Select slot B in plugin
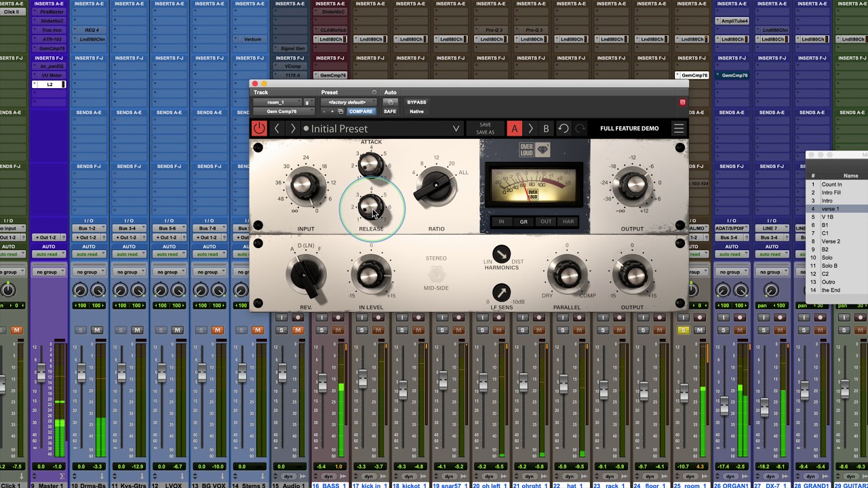The width and height of the screenshot is (868, 488). click(x=546, y=128)
